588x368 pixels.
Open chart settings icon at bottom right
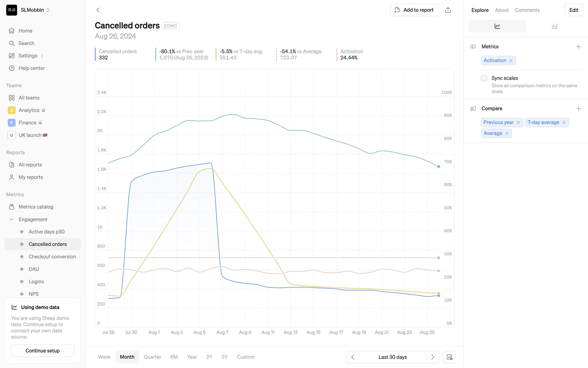(449, 357)
